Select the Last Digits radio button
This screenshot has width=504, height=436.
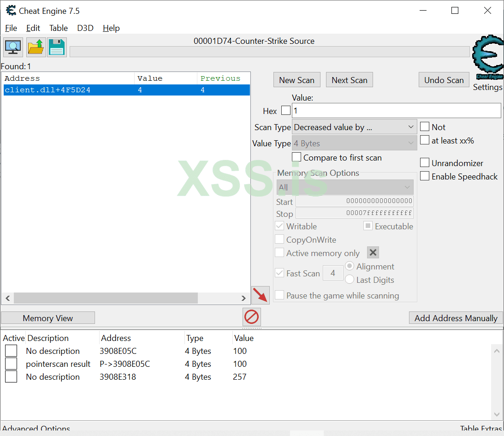[350, 280]
